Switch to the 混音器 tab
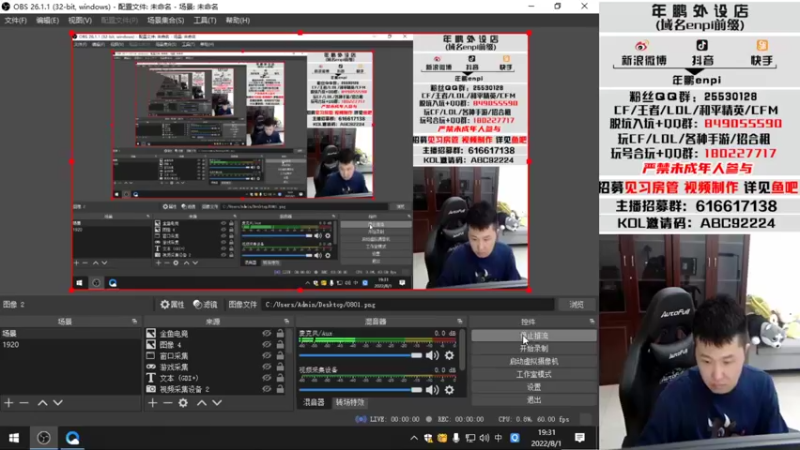This screenshot has width=800, height=450. coord(314,403)
